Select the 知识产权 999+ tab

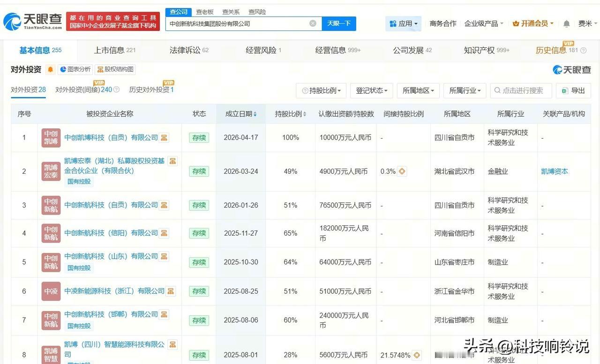[487, 50]
